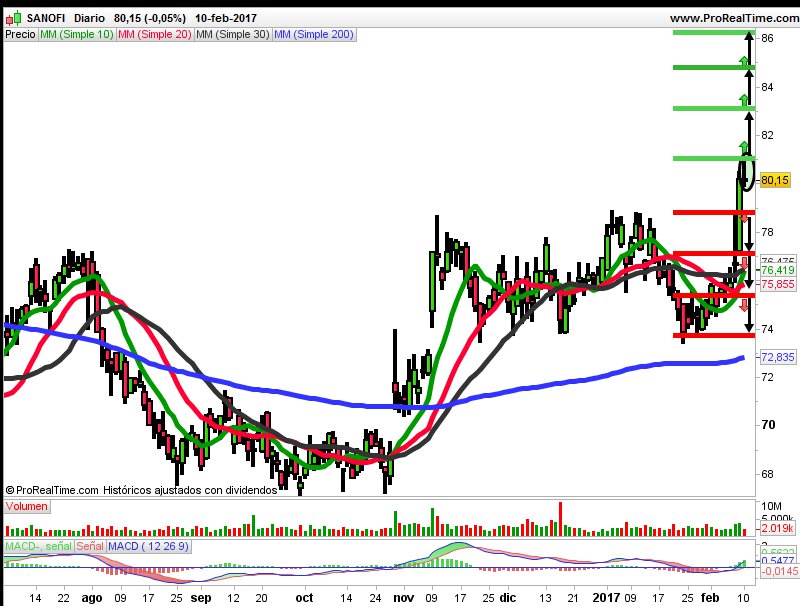The height and width of the screenshot is (606, 800).
Task: Click the nov month label on time axis
Action: pos(404,597)
